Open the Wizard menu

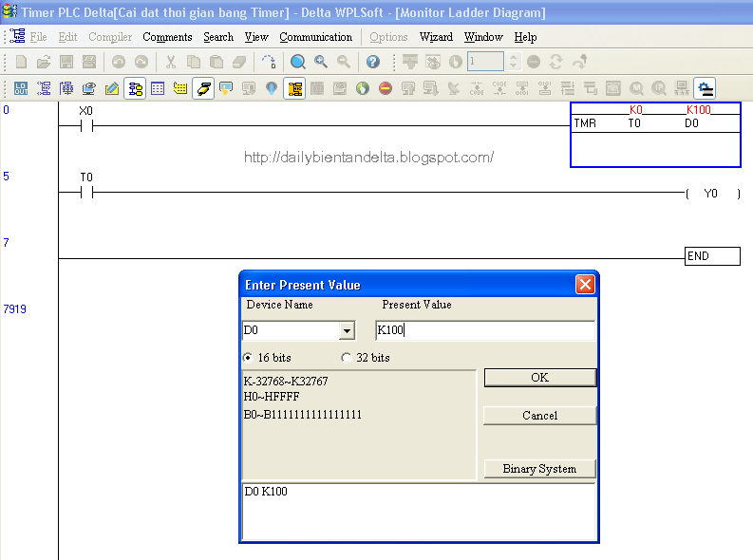click(x=436, y=37)
